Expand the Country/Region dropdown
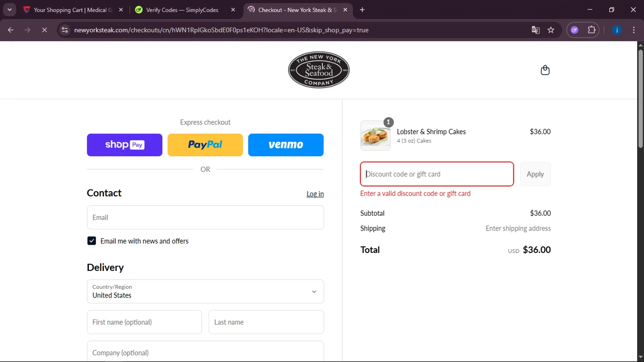 pos(205,292)
